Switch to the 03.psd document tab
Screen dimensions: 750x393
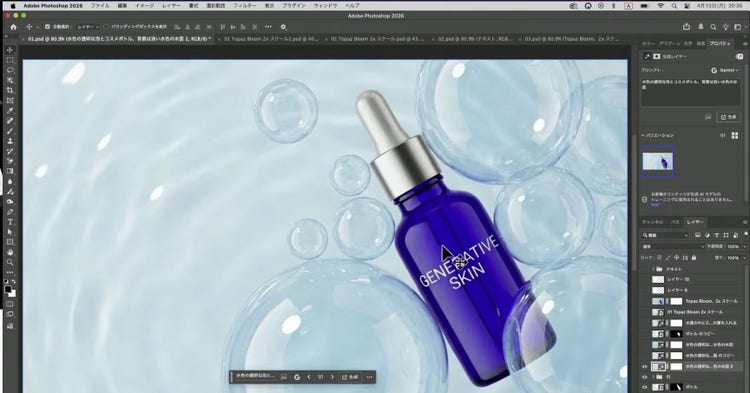tap(572, 39)
